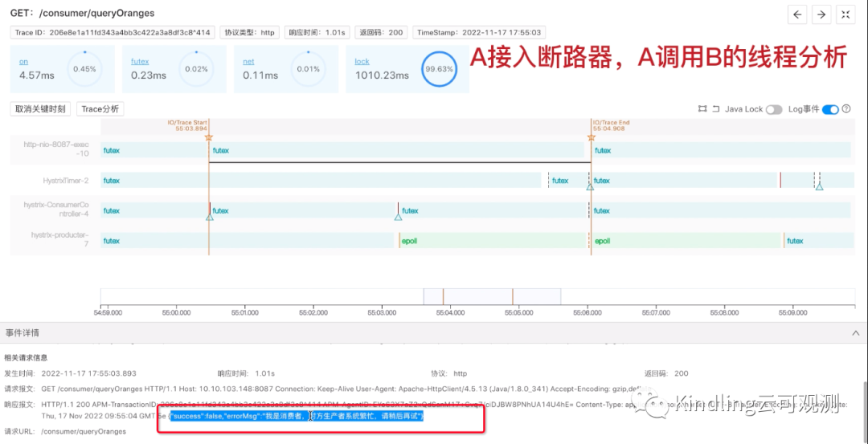This screenshot has width=868, height=444.
Task: Click the Trace ID tag
Action: [113, 33]
